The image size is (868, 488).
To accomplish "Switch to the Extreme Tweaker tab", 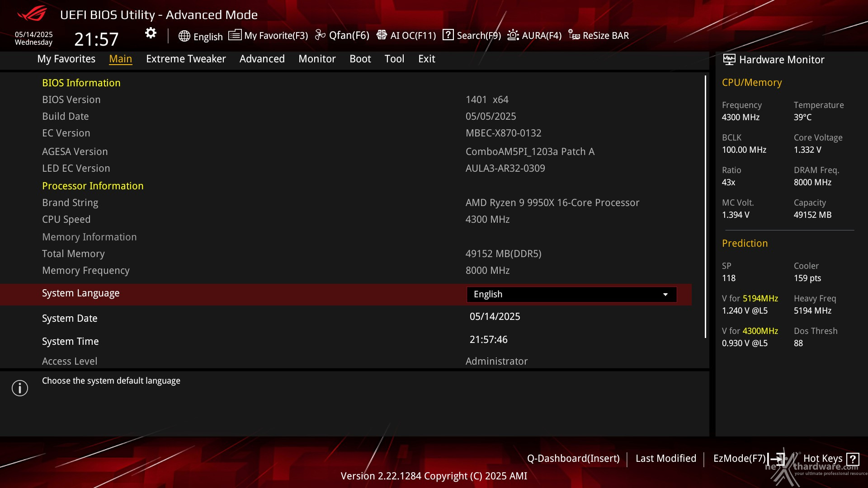I will click(x=186, y=59).
